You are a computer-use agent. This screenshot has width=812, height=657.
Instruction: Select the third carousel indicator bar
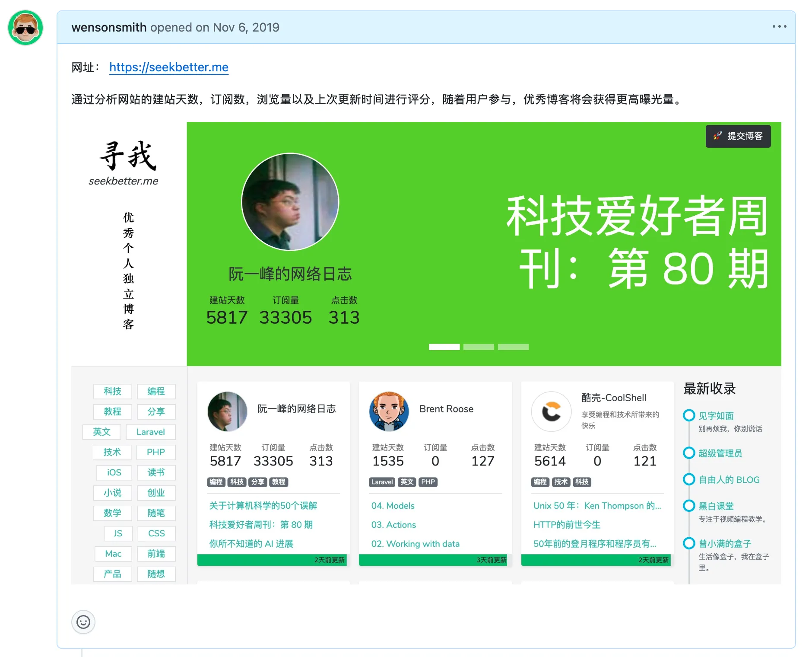point(513,347)
